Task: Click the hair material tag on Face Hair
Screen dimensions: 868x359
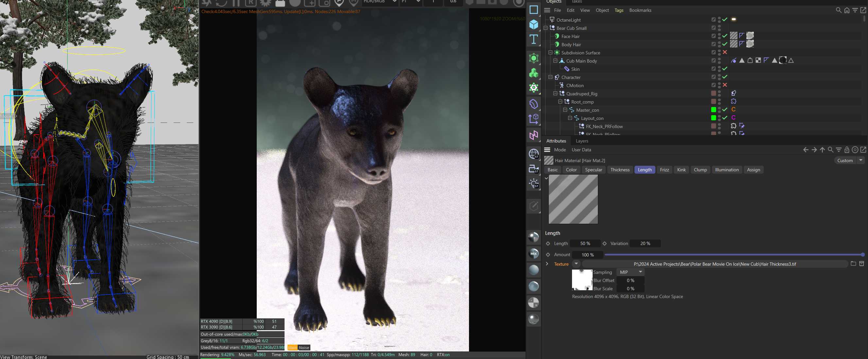Action: point(734,36)
